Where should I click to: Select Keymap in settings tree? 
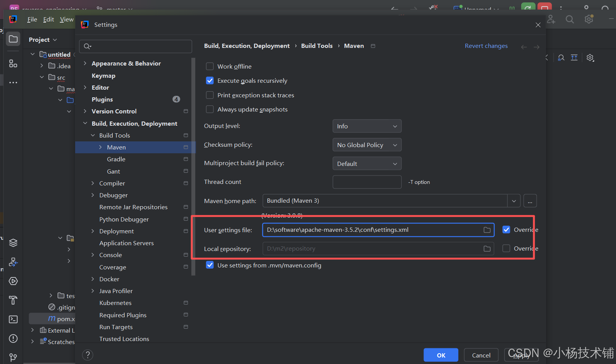(104, 75)
